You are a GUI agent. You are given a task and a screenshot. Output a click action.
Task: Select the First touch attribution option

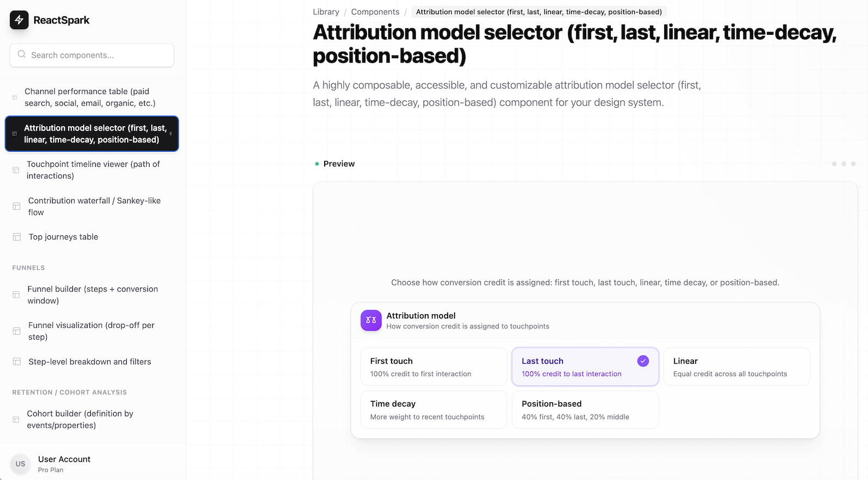point(433,367)
